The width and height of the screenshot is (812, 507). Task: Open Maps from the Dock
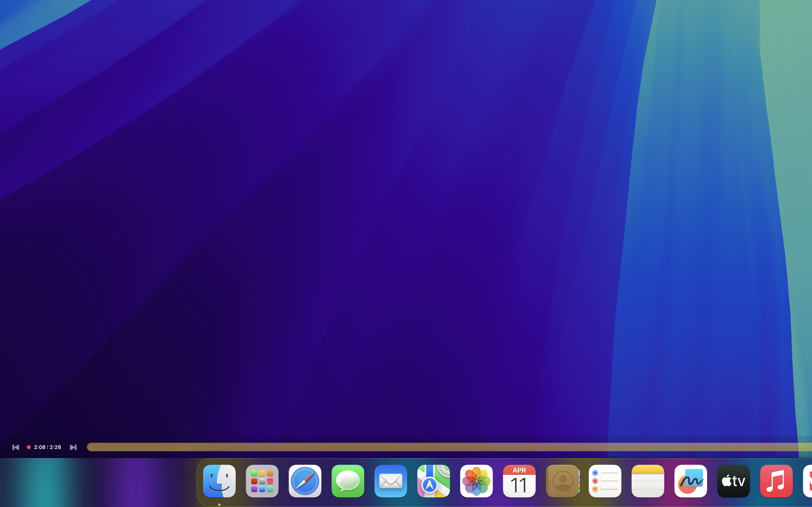[x=433, y=481]
